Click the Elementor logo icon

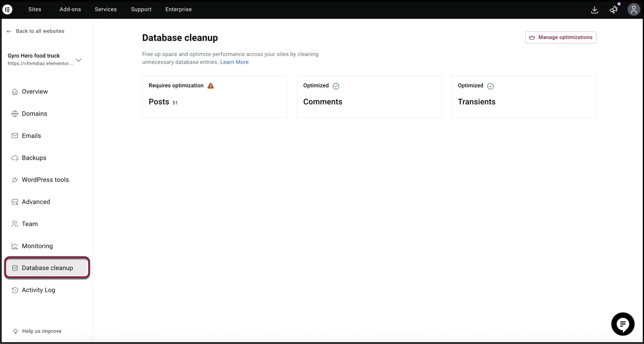tap(7, 10)
